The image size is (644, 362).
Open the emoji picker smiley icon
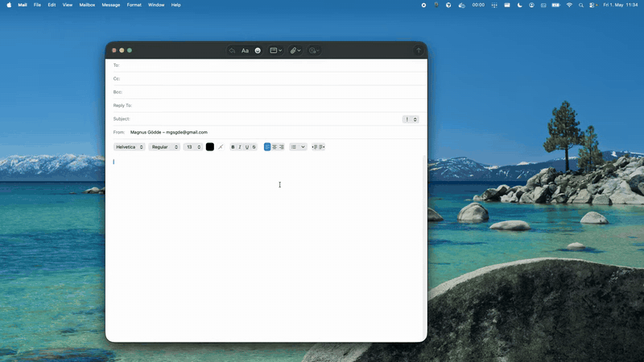258,51
